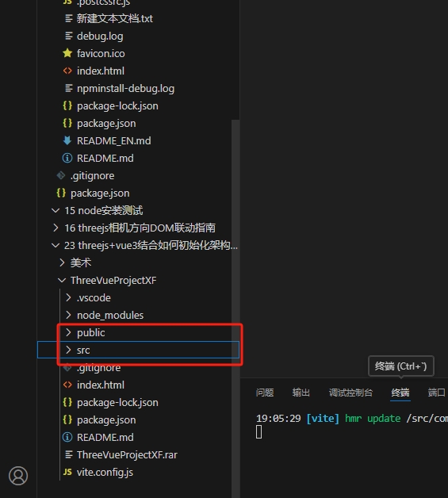Open package.json directly above README_EN.md

click(x=106, y=123)
